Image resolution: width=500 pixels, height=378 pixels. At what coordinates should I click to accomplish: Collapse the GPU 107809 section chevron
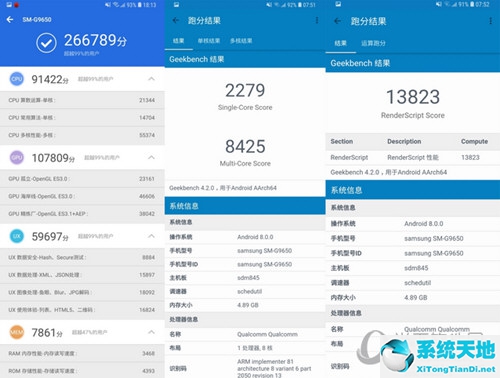pyautogui.click(x=151, y=157)
